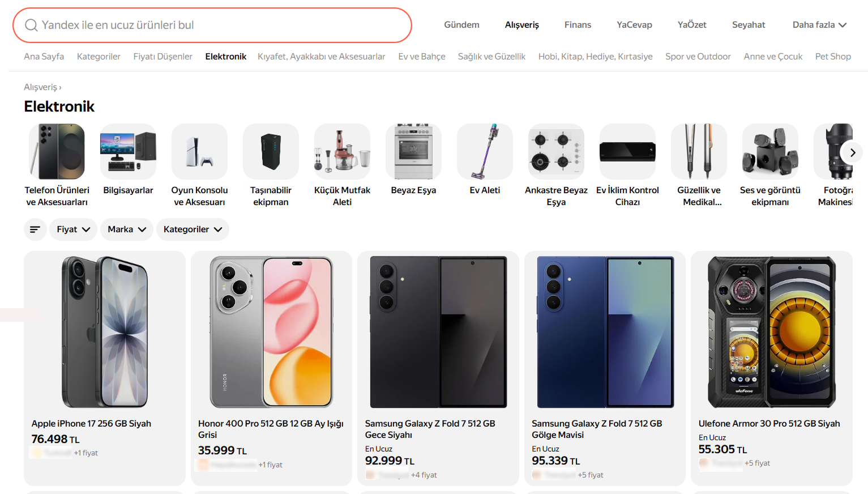
Task: Choose the Küçük Mutfak Aleti category icon
Action: (x=342, y=152)
